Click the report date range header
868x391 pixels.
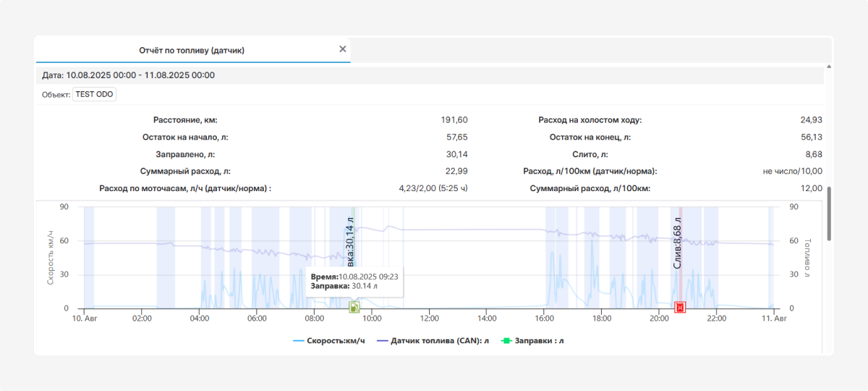128,75
